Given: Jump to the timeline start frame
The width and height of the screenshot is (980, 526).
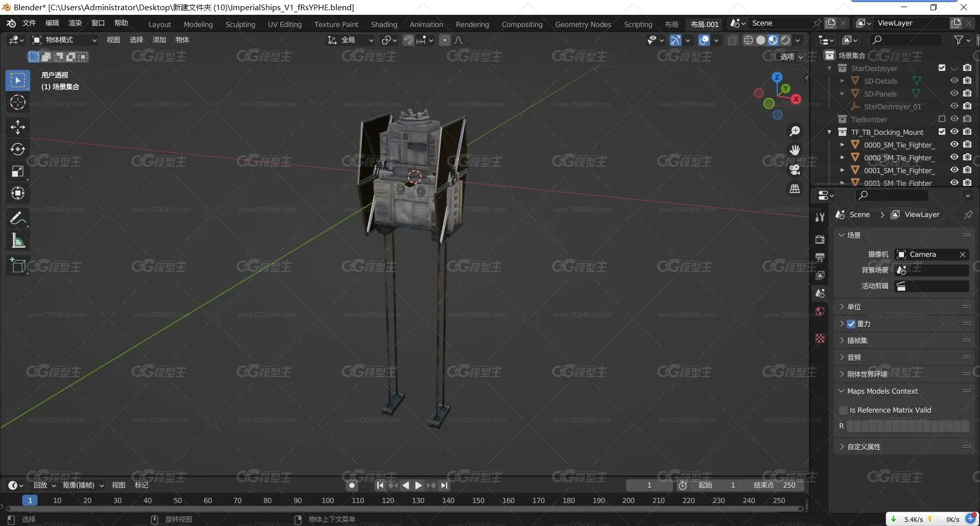Looking at the screenshot, I should click(380, 485).
